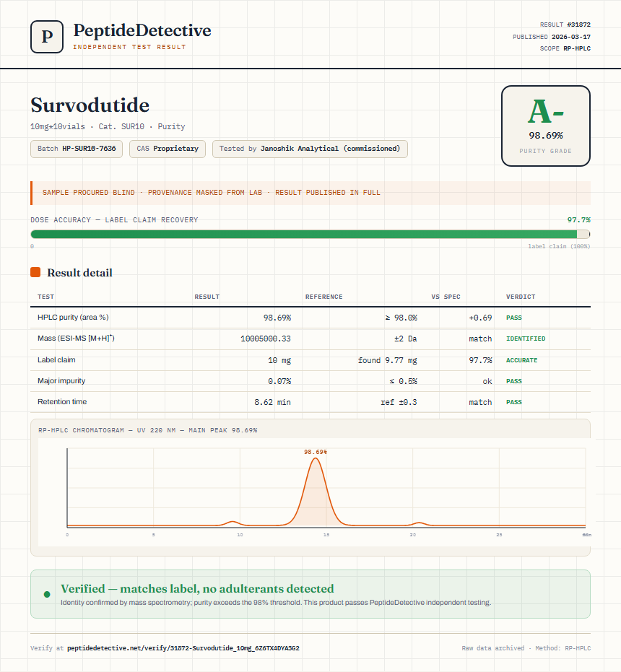
Task: Click the Survodutide product heading
Action: pos(90,105)
